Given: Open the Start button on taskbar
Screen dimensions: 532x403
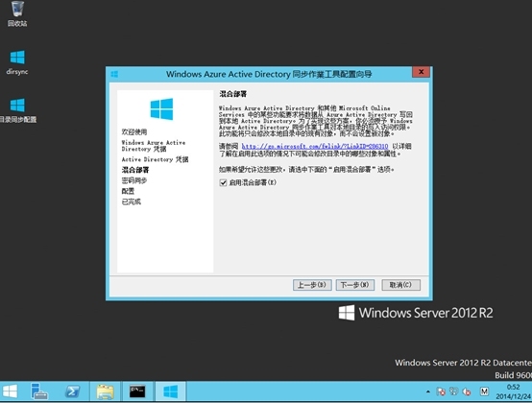Looking at the screenshot, I should (x=10, y=391).
